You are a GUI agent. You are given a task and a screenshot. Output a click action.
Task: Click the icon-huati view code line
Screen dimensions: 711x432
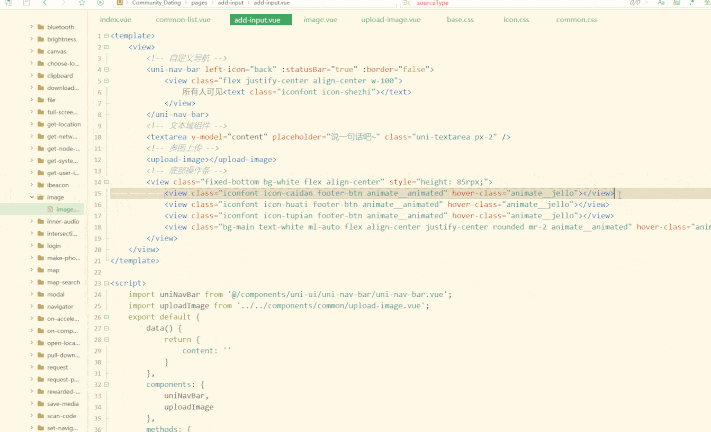tap(387, 204)
